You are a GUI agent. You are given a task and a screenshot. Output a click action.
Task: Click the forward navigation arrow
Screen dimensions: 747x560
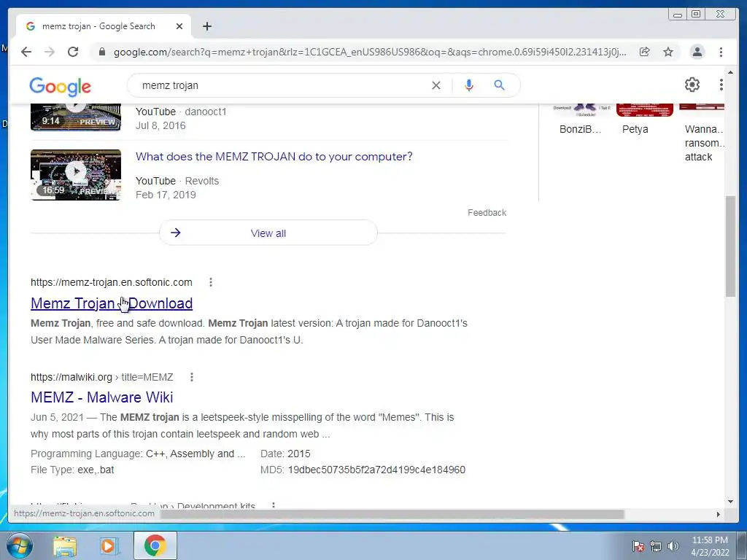pos(50,52)
